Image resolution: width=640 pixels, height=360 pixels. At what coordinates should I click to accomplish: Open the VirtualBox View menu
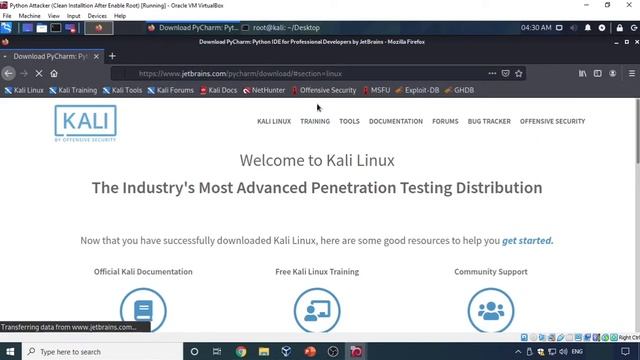[53, 16]
